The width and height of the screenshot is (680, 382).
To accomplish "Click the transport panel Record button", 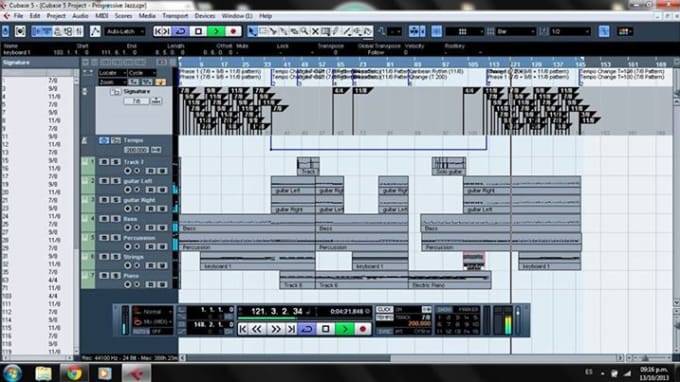I will (x=363, y=329).
